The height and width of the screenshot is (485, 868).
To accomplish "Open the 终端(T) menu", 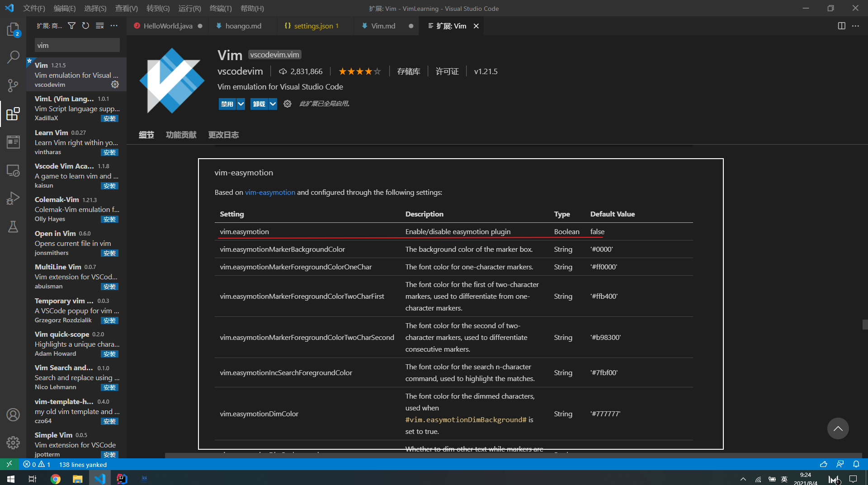I will pos(221,8).
